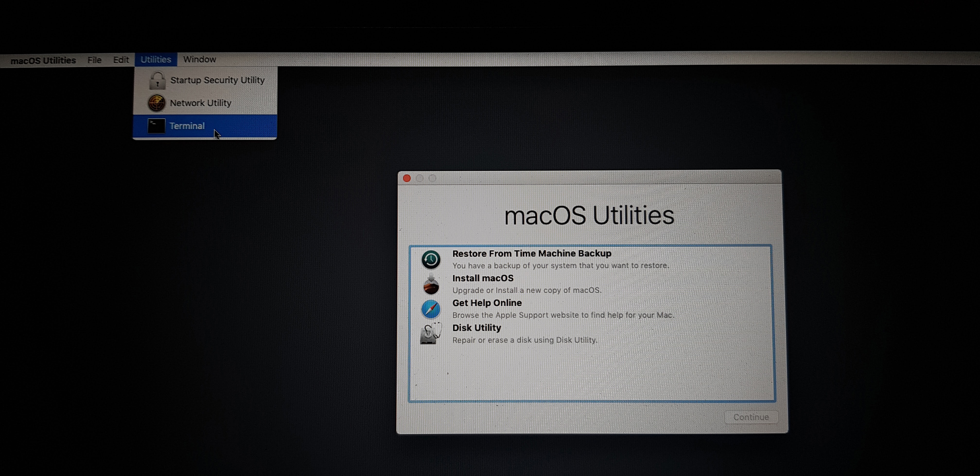This screenshot has width=980, height=476.
Task: Click the Install macOS installer icon
Action: pyautogui.click(x=431, y=284)
